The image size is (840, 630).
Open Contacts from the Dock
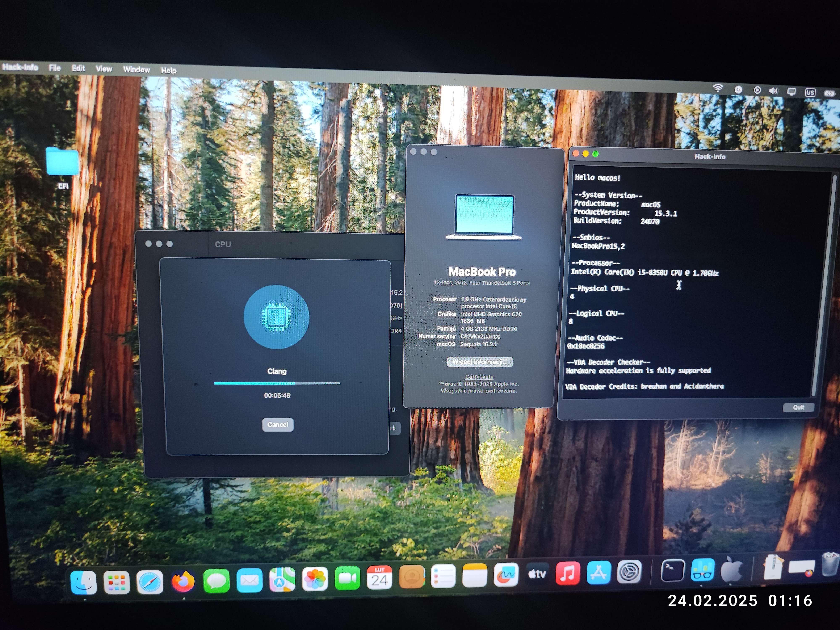click(412, 577)
